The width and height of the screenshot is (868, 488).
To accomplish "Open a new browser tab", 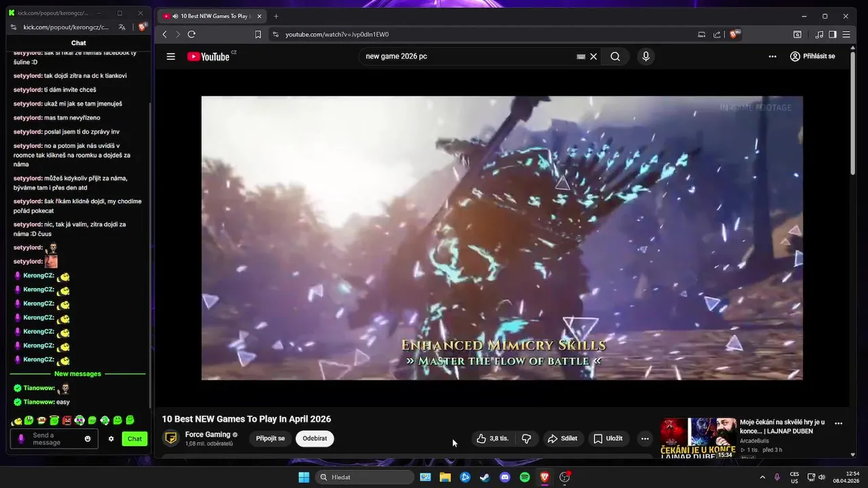I will point(276,16).
